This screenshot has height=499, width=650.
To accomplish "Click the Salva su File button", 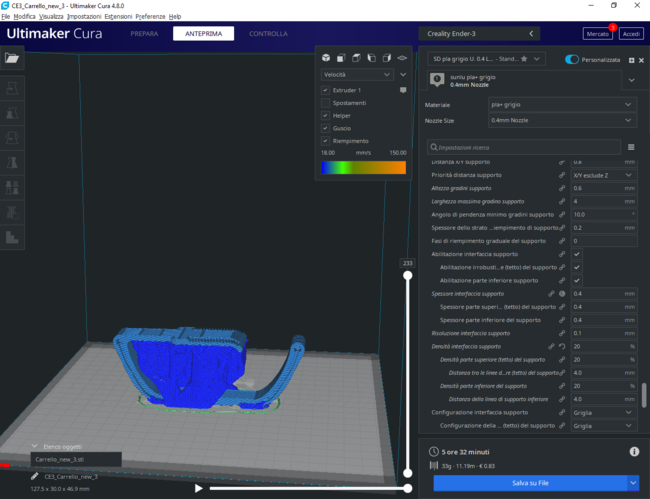I will click(x=529, y=483).
